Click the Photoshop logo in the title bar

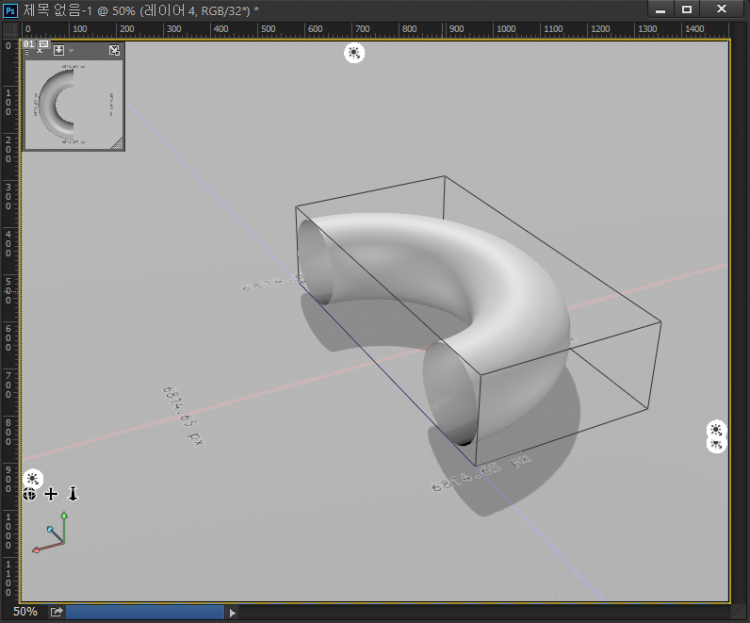10,9
